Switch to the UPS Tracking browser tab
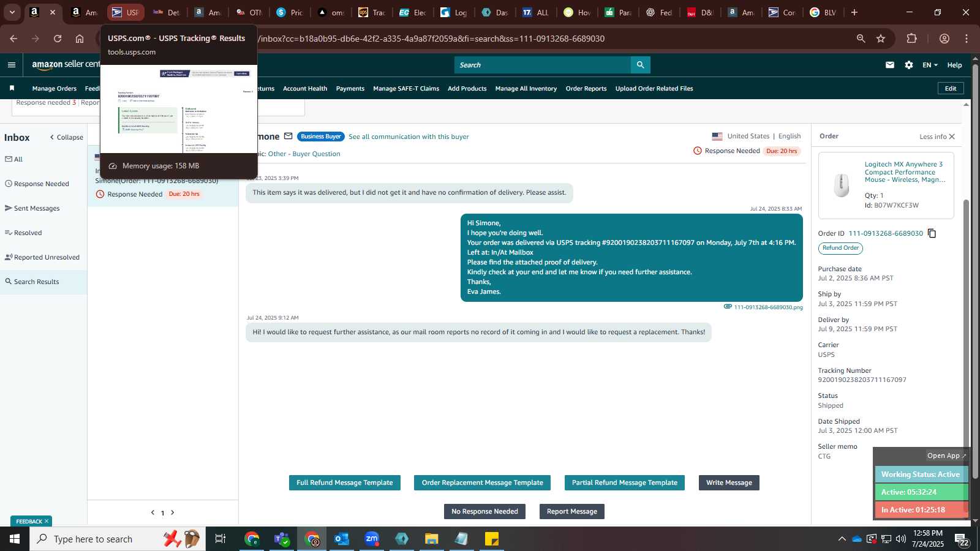Screen dimensions: 980x551 (372, 12)
